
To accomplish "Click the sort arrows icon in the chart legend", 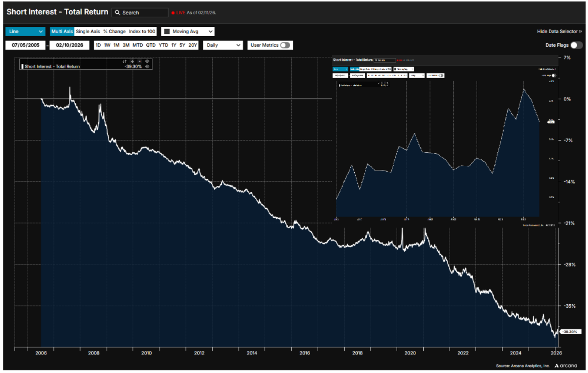I will 125,61.
